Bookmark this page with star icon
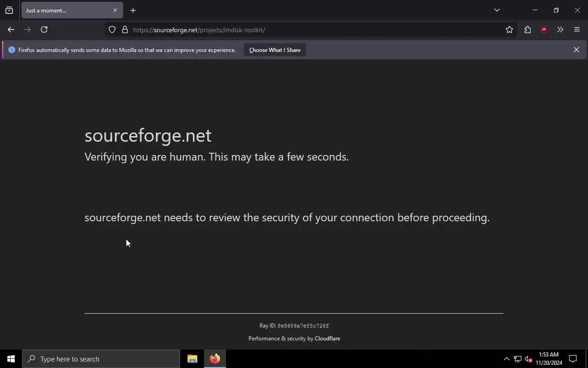 pos(509,29)
